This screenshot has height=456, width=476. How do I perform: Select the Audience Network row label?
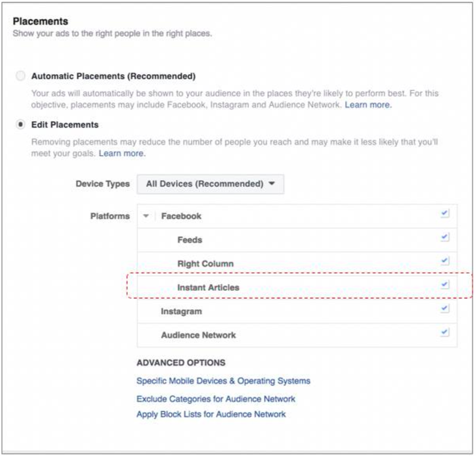(x=199, y=335)
